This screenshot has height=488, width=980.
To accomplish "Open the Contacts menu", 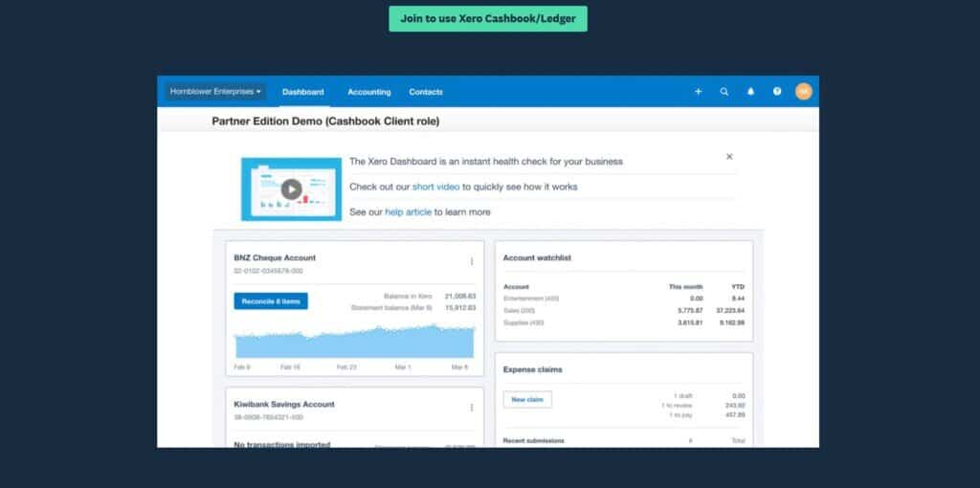I will pos(426,92).
